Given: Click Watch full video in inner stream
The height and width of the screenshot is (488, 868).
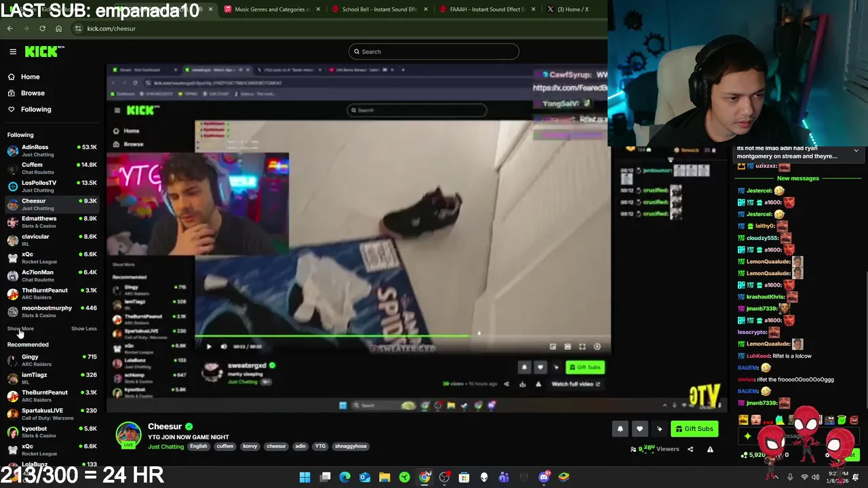Looking at the screenshot, I should 575,384.
